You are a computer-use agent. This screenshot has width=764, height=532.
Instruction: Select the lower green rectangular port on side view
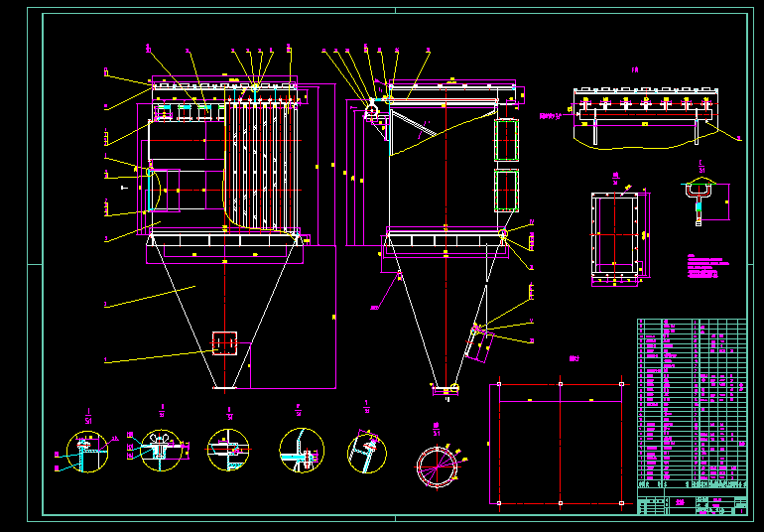tap(506, 191)
